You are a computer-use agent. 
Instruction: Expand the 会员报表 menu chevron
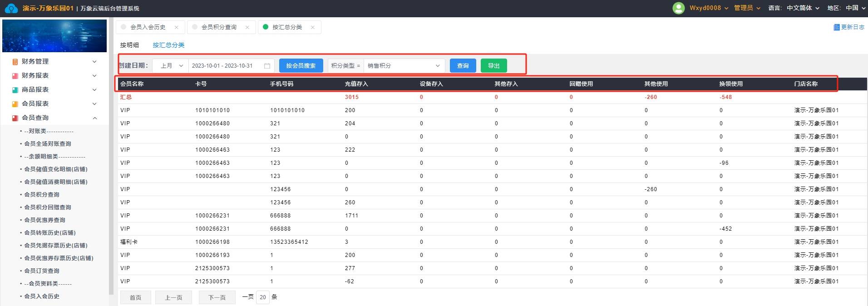(94, 104)
